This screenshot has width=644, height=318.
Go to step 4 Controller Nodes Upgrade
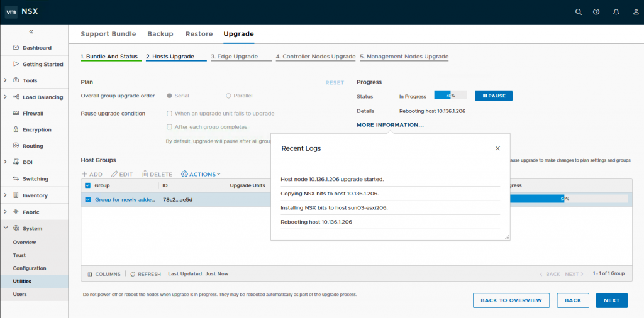316,57
